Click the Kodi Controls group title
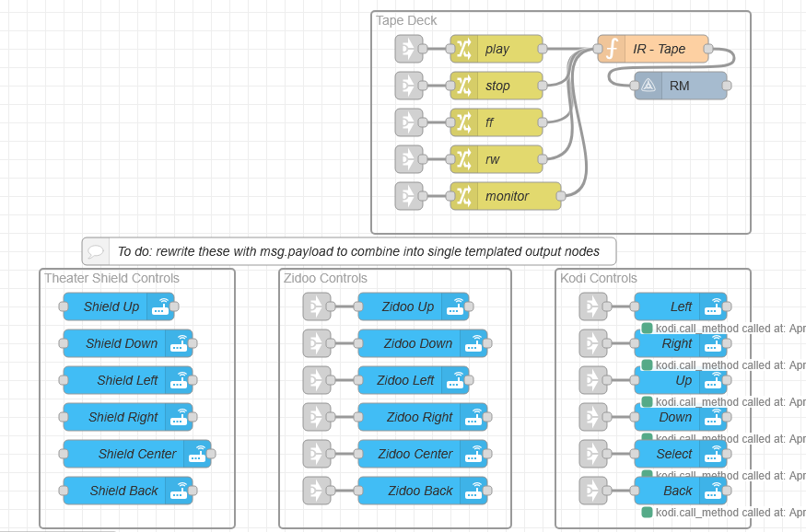Viewport: 806px width, 532px height. (599, 278)
